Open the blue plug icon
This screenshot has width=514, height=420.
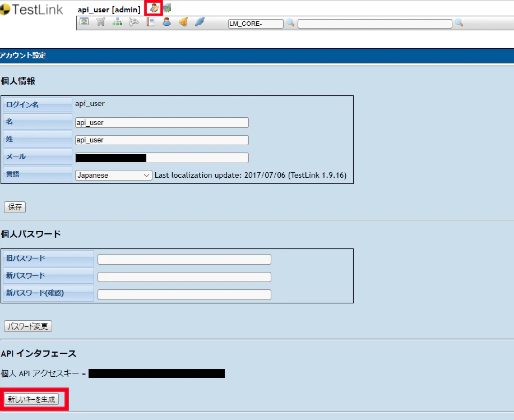200,22
